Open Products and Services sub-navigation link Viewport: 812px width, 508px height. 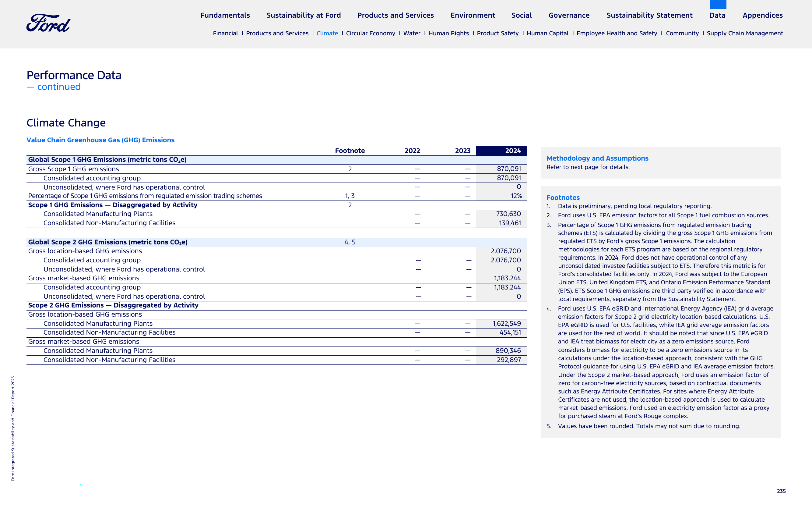[277, 33]
